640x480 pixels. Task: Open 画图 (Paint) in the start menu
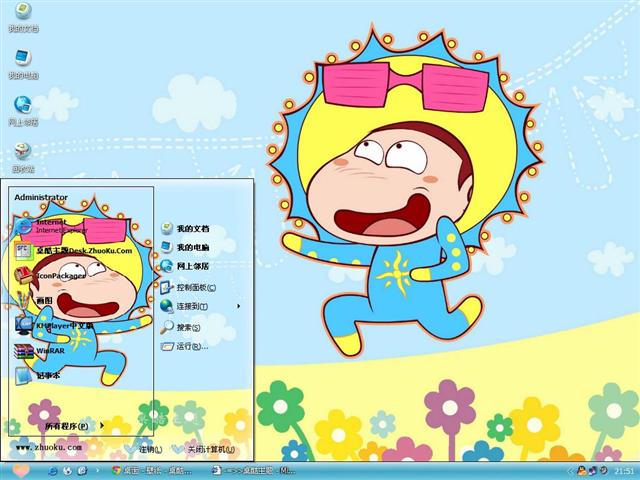click(x=33, y=301)
